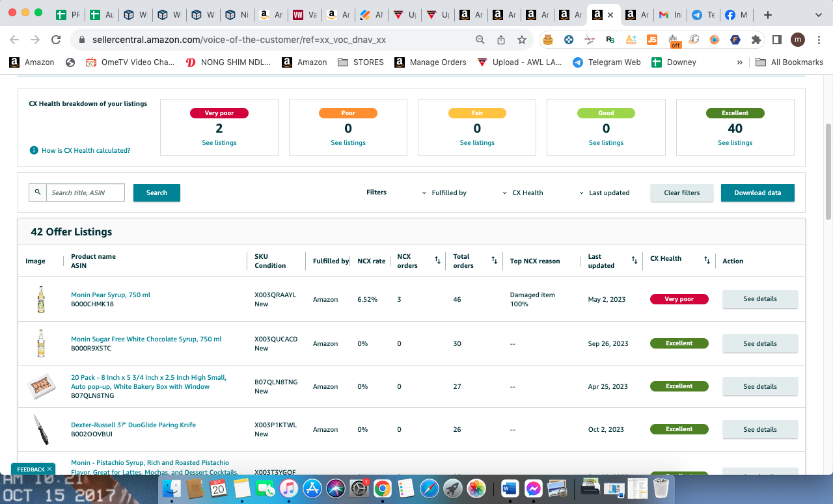Open Microsoft Word in the dock
This screenshot has width=833, height=504.
click(x=509, y=488)
